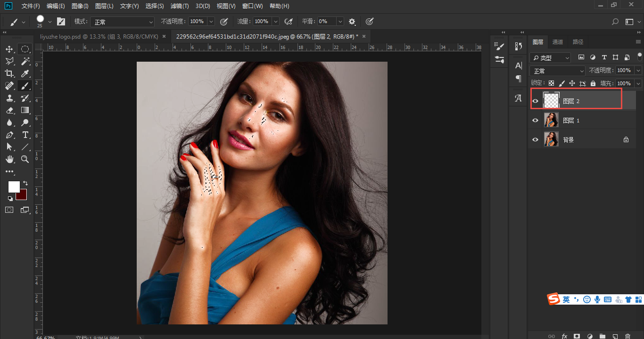The image size is (644, 339).
Task: Hide 图层 2 using its eye icon
Action: click(535, 101)
